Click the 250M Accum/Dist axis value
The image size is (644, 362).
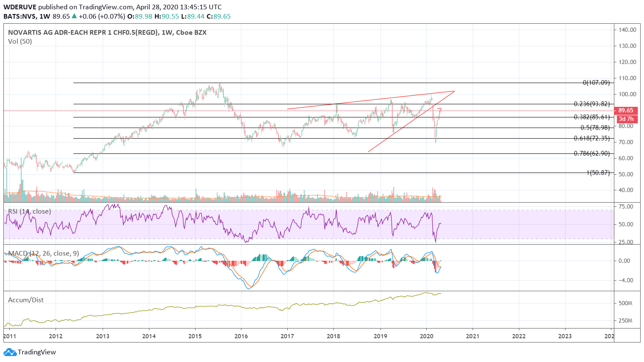pyautogui.click(x=625, y=320)
